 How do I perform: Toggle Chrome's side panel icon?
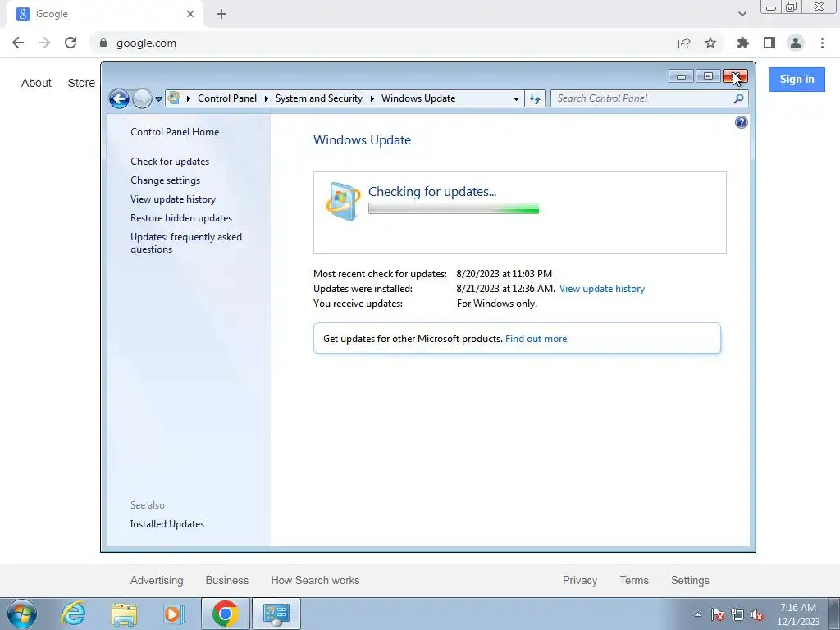(x=769, y=43)
